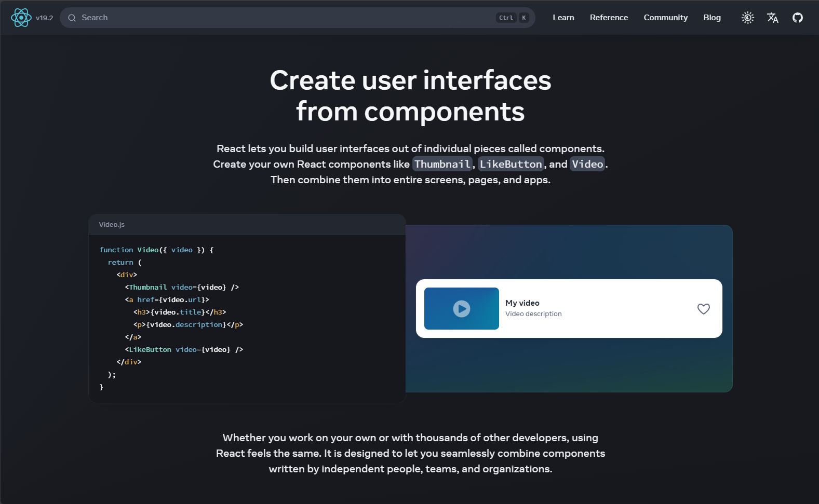Click code line '<p>{video.description}</p>'
Screen dimensions: 819x504
[189, 325]
